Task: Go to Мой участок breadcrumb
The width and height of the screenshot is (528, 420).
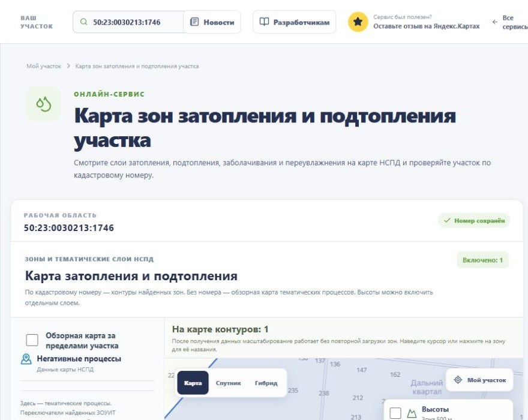Action: click(44, 66)
